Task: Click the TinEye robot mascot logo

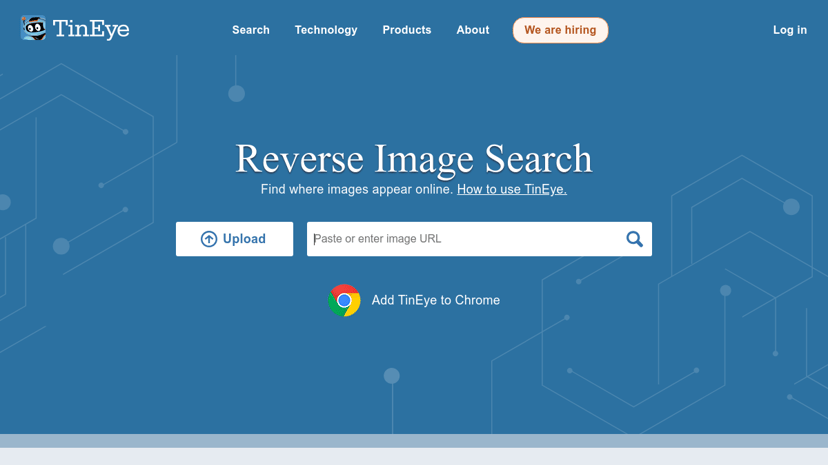Action: click(x=33, y=28)
